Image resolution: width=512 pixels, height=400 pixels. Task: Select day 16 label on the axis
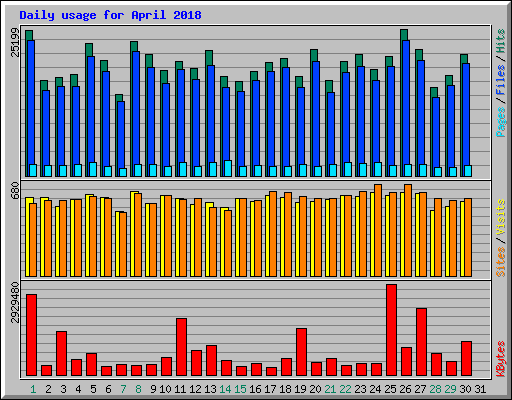tap(255, 389)
